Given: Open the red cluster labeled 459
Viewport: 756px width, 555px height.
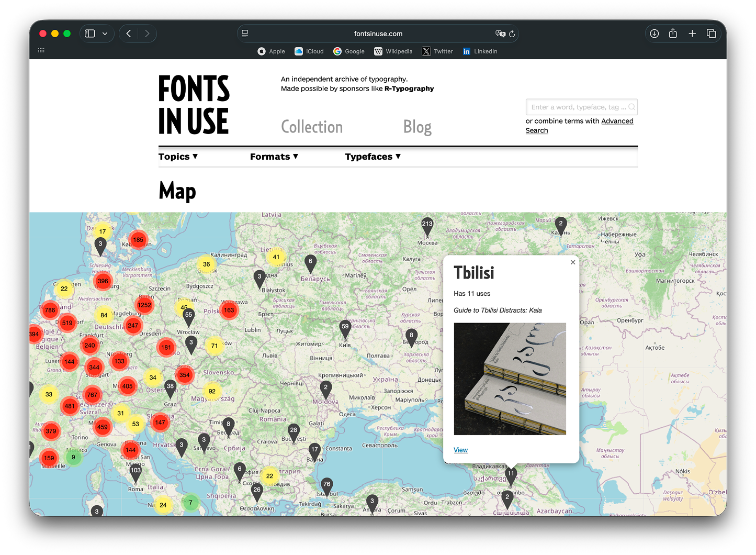Looking at the screenshot, I should tap(103, 427).
